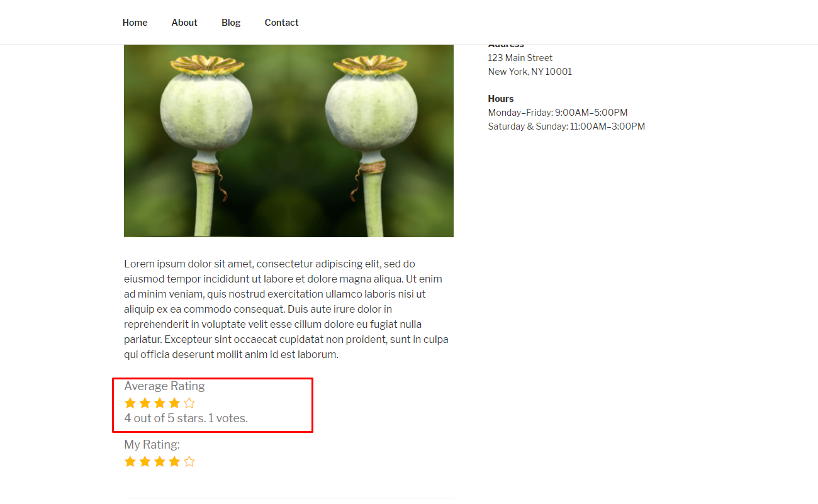Click the third Average Rating star
This screenshot has width=818, height=504.
(x=160, y=403)
